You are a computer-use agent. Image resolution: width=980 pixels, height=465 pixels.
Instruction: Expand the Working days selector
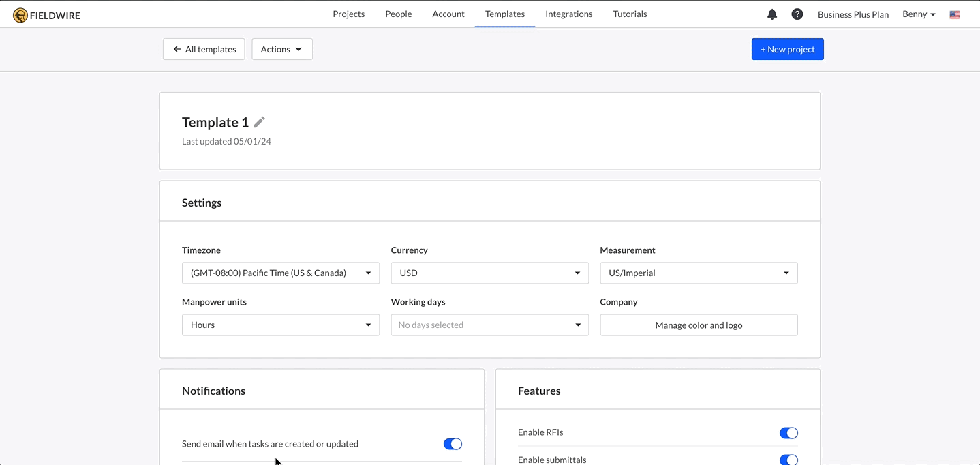(x=489, y=325)
